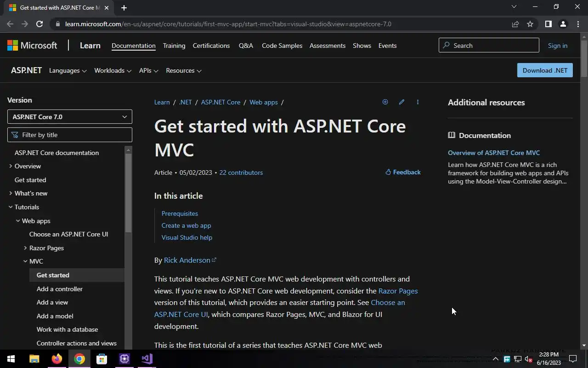Expand the Overview tree node
The image size is (588, 368).
pos(11,166)
